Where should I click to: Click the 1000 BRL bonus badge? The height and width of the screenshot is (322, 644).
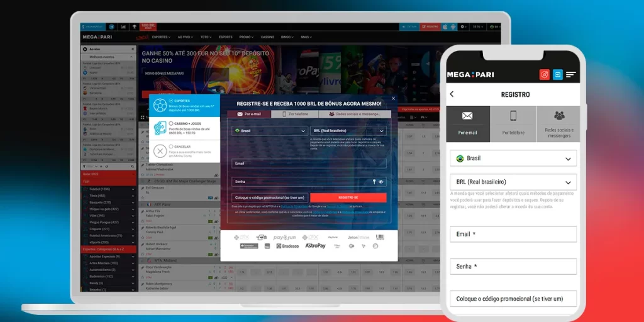coord(148,26)
